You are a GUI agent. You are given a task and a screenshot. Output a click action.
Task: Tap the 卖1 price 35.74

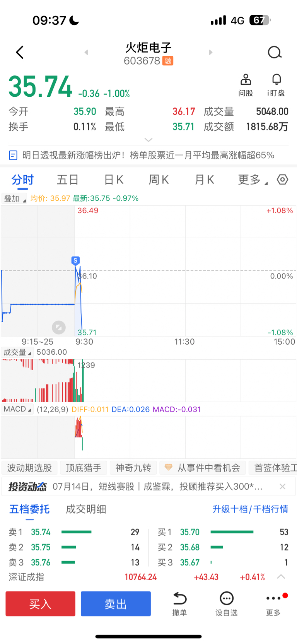pyautogui.click(x=41, y=532)
